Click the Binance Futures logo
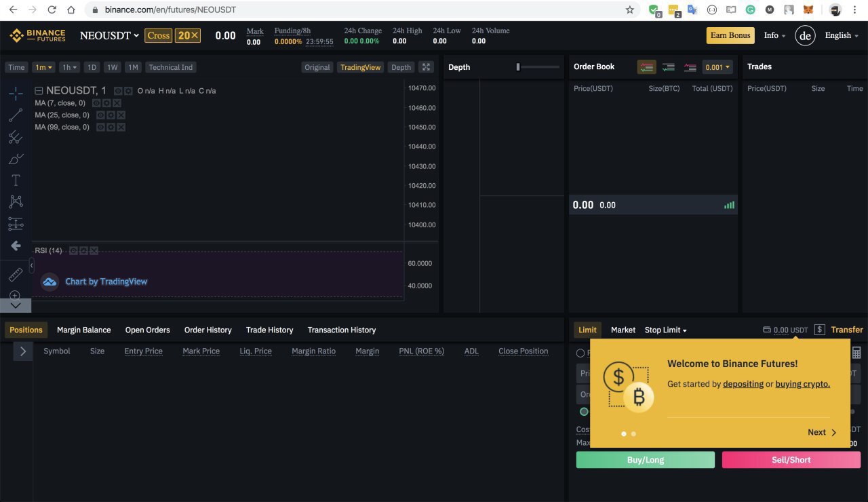Viewport: 868px width, 502px height. pos(37,35)
